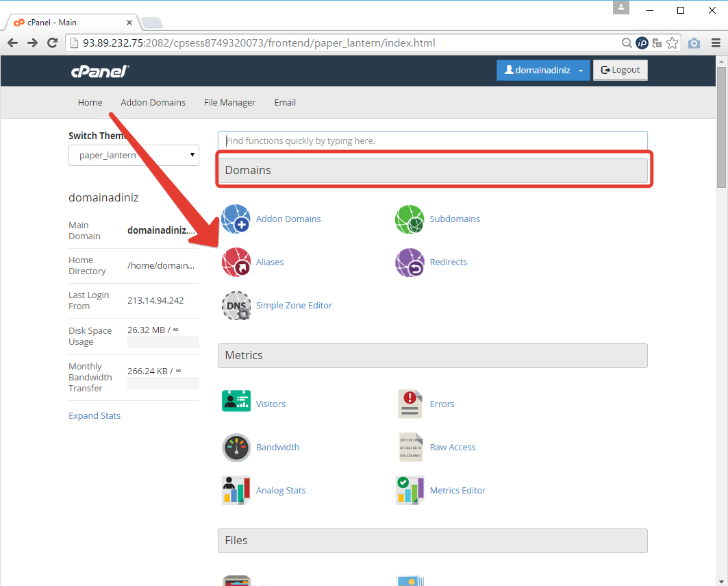
Task: Expand the domainadiniz user menu
Action: [543, 70]
